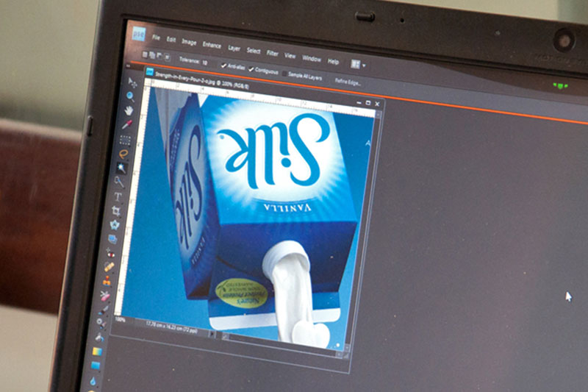Image resolution: width=588 pixels, height=392 pixels.
Task: Enable Sample All Layers checkbox
Action: [284, 74]
